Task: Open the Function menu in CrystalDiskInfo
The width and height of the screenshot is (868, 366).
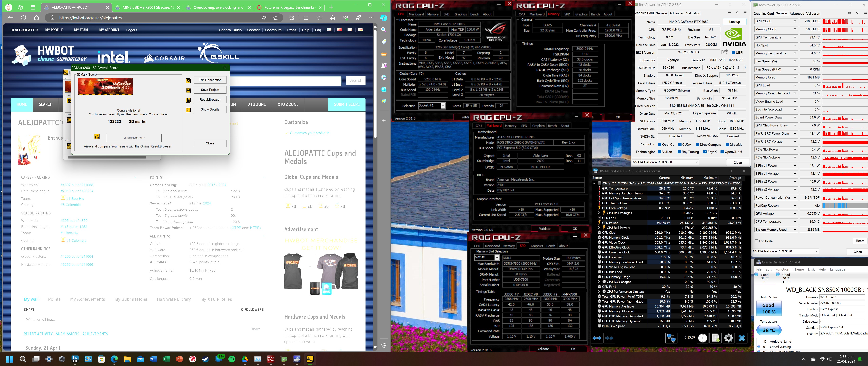Action: coord(782,269)
